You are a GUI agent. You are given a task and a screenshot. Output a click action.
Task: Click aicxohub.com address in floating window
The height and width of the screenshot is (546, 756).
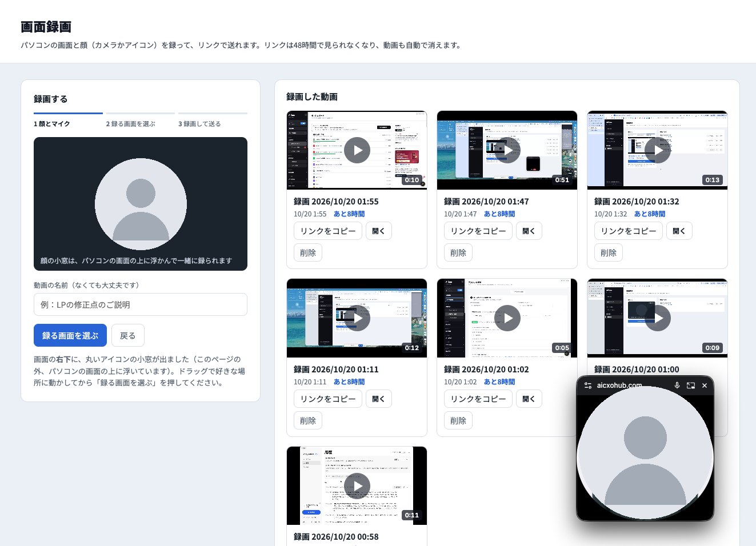point(619,386)
